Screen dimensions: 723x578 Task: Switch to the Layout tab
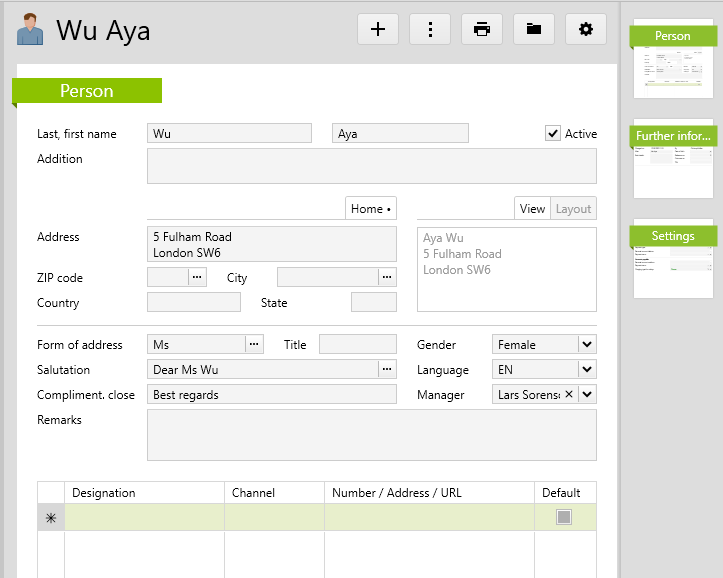pyautogui.click(x=574, y=208)
